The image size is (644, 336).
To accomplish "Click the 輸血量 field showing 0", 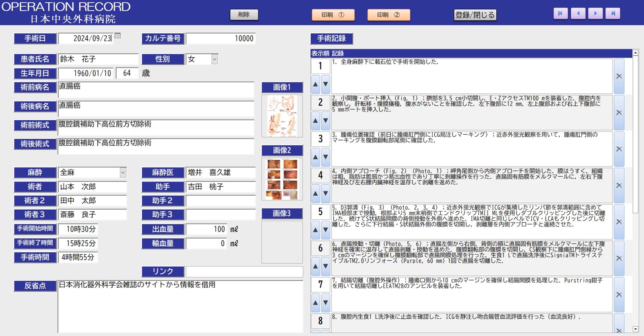I will (x=206, y=243).
